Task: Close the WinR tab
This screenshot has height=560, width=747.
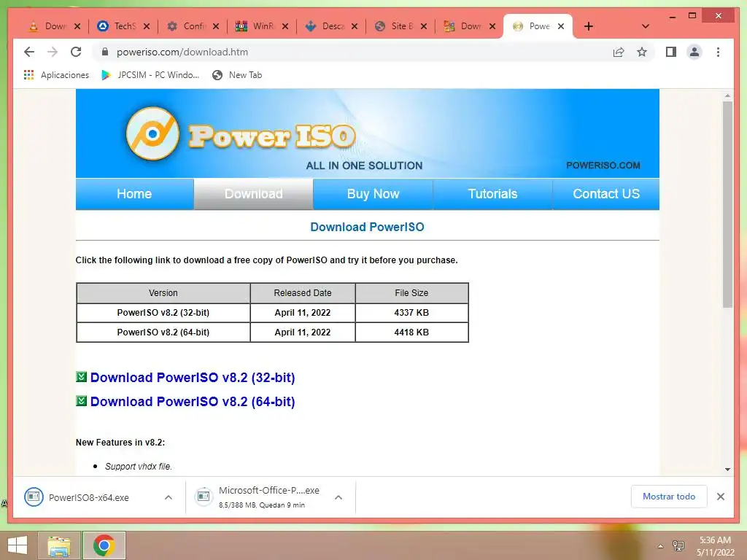Action: (285, 26)
